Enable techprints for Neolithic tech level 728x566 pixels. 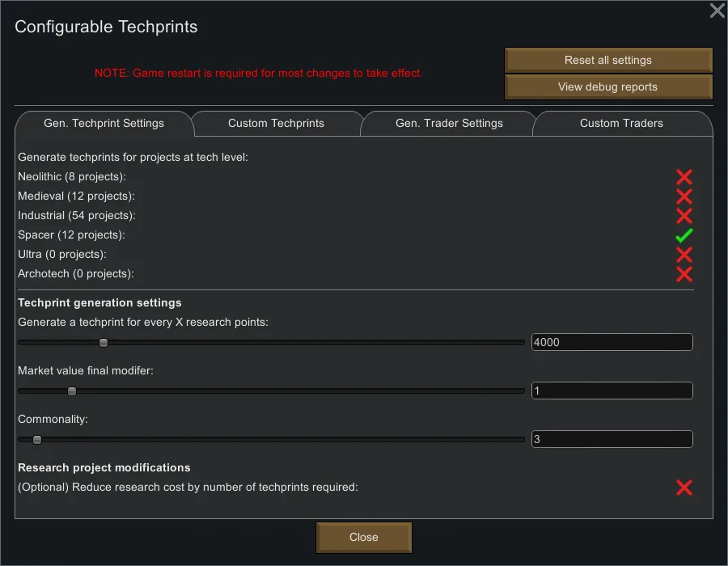684,177
